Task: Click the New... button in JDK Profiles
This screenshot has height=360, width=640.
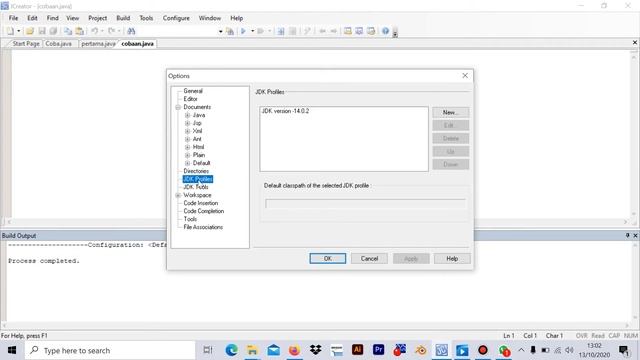Action: [451, 112]
